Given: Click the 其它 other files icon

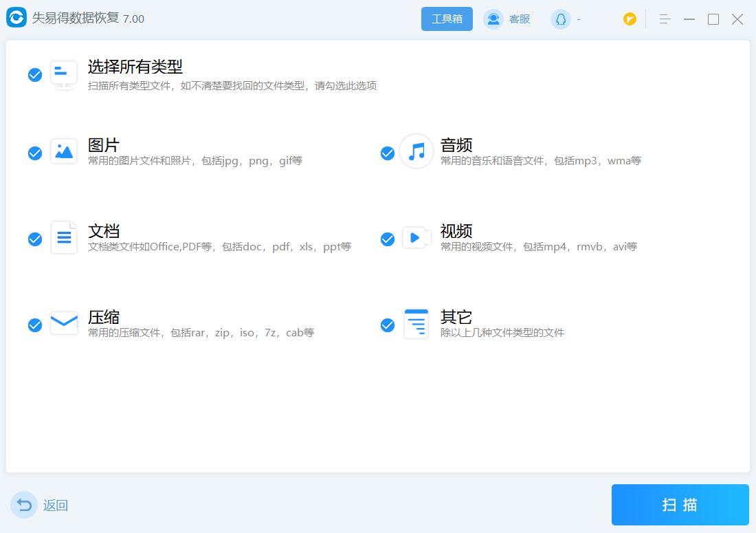Looking at the screenshot, I should (416, 324).
